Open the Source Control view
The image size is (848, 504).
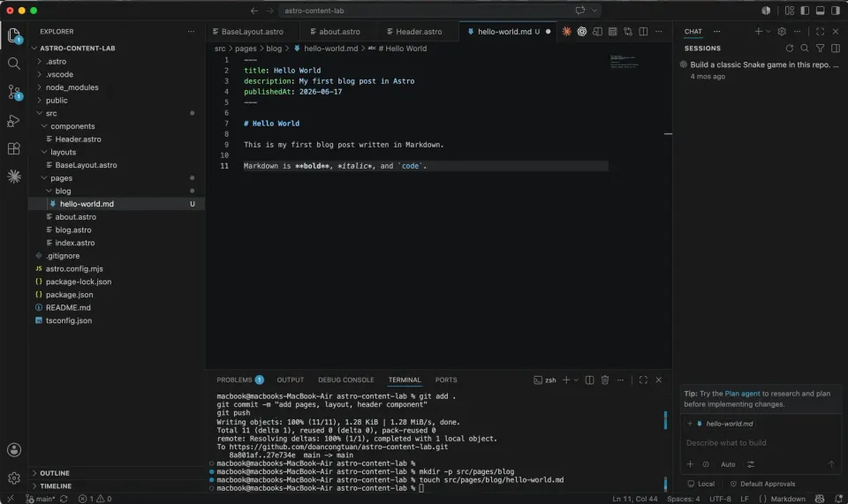pyautogui.click(x=14, y=93)
